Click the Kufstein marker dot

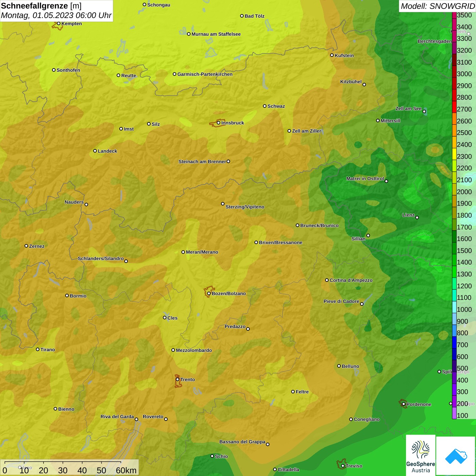point(332,55)
